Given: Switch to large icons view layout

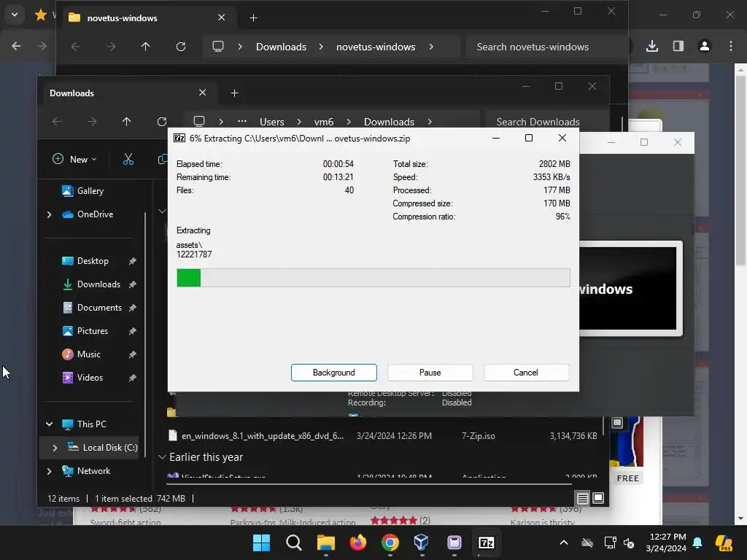Looking at the screenshot, I should pyautogui.click(x=598, y=498).
